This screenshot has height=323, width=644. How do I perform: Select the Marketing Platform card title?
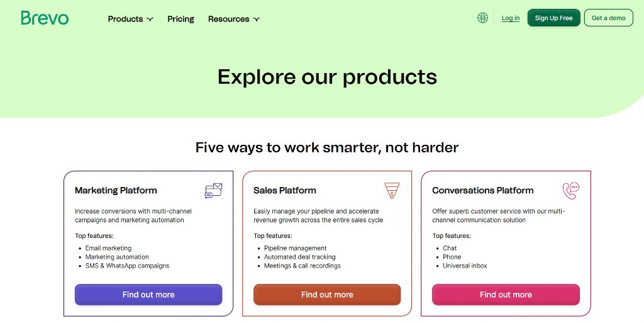tap(116, 190)
